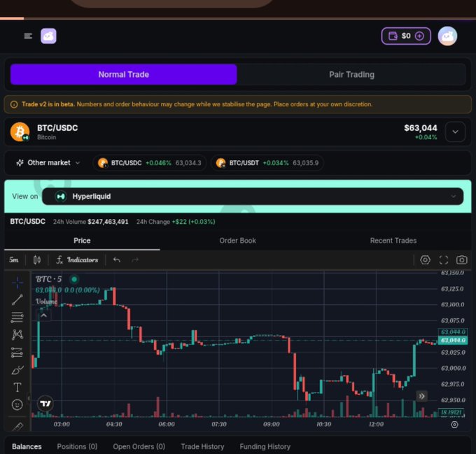
Task: Open the hamburger menu
Action: click(x=28, y=36)
